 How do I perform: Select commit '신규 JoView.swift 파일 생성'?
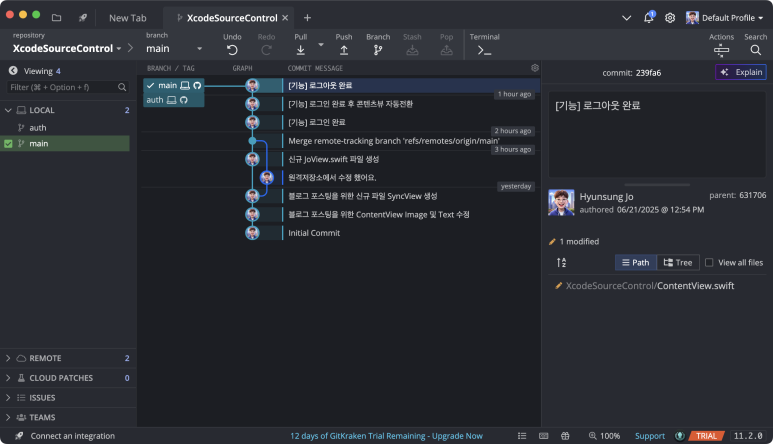pos(334,159)
